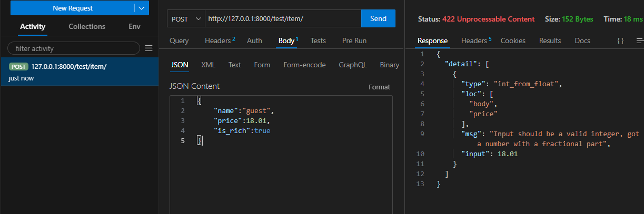Send the request with the Send button
The height and width of the screenshot is (214, 644).
[378, 18]
